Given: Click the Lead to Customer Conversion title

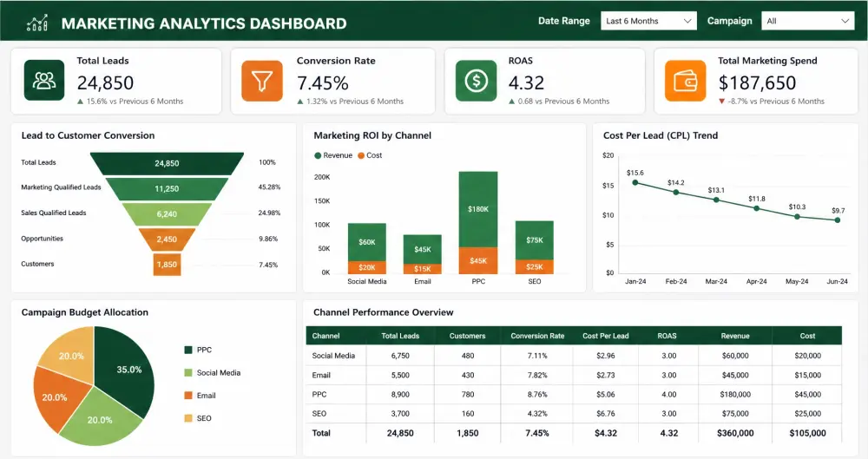Looking at the screenshot, I should click(x=88, y=135).
